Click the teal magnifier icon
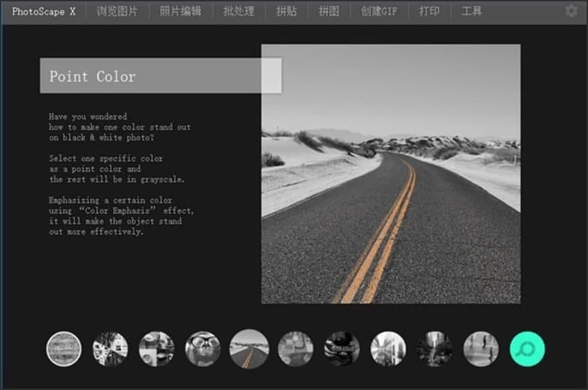 [x=527, y=347]
